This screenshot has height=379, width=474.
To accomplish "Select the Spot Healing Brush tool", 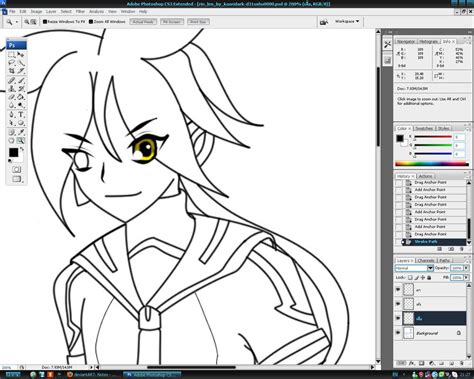I will (x=12, y=80).
